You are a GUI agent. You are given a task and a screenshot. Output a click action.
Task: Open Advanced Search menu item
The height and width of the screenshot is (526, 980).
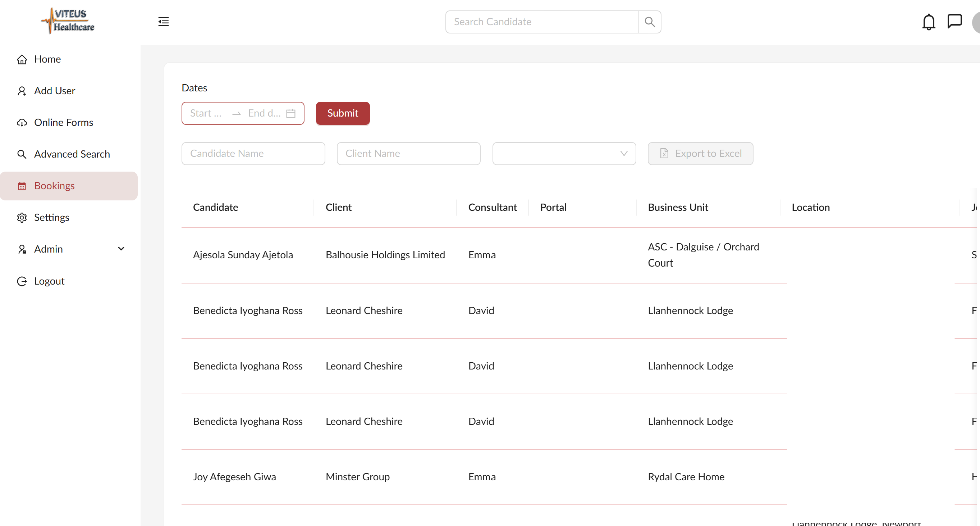point(72,154)
